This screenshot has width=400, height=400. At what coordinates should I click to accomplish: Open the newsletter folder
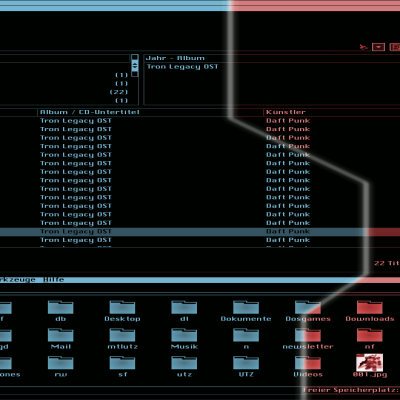click(x=308, y=339)
